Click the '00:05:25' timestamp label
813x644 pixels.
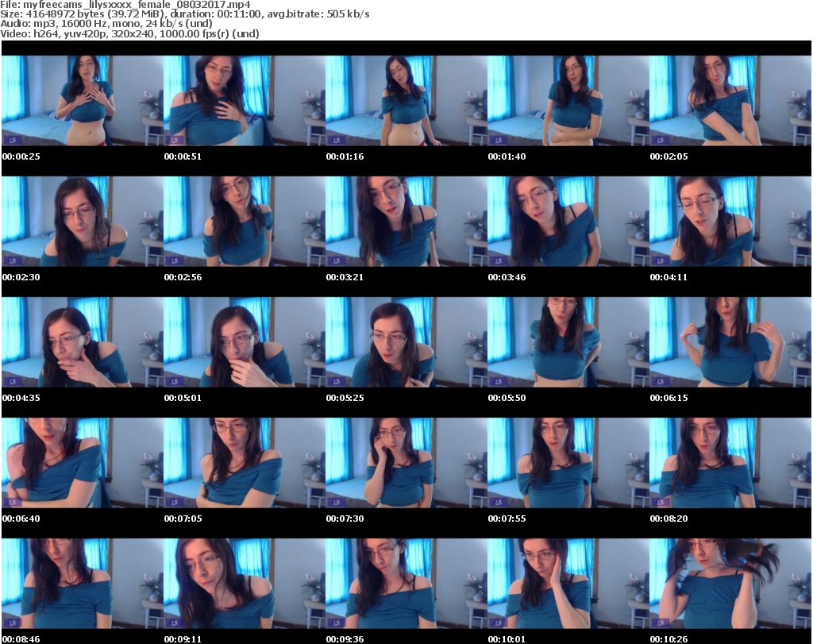pos(345,398)
